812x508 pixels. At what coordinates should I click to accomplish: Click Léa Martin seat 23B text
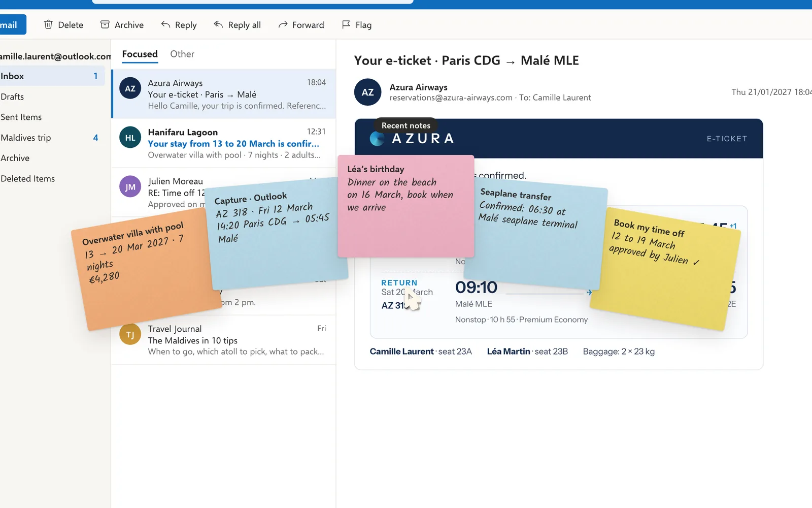[527, 352]
